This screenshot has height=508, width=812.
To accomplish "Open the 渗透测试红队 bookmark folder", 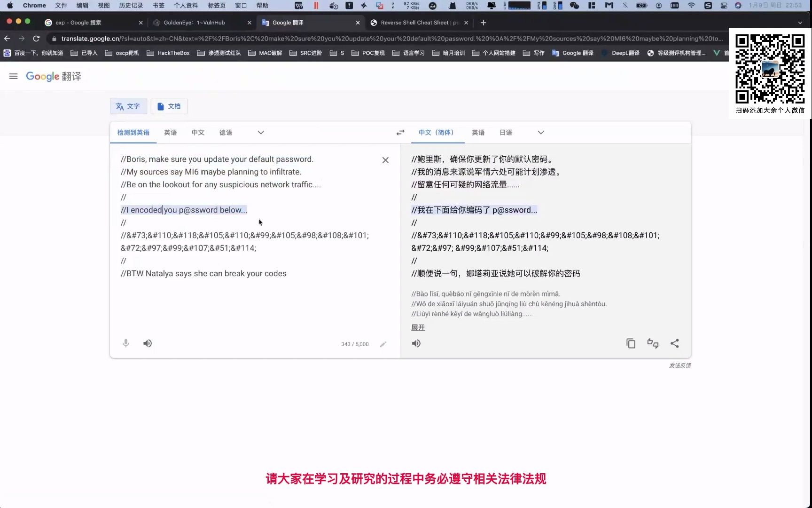I will coord(219,53).
